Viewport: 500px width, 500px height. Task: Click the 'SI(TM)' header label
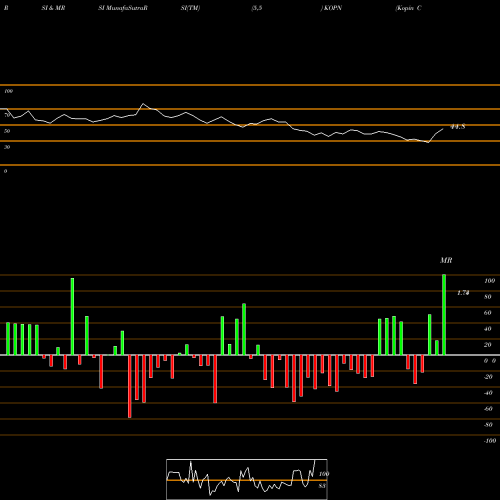[x=190, y=8]
